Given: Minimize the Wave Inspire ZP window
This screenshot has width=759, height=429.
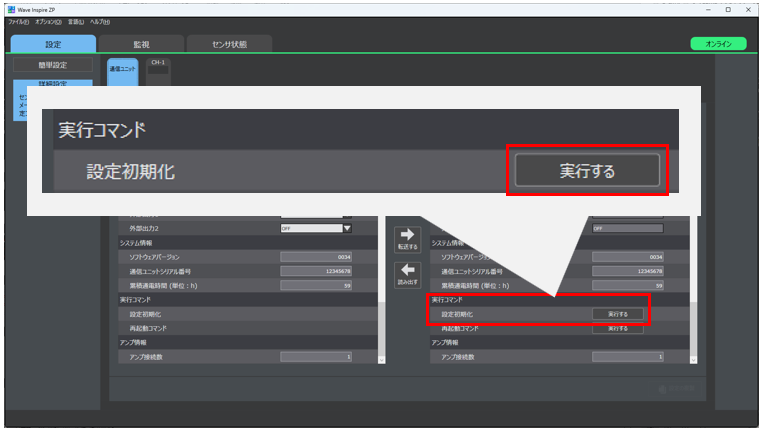Looking at the screenshot, I should point(708,10).
